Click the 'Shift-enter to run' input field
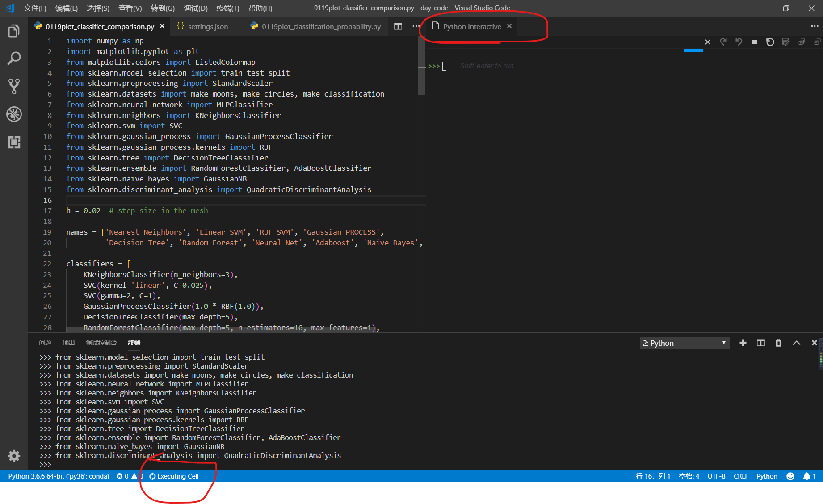 (487, 66)
